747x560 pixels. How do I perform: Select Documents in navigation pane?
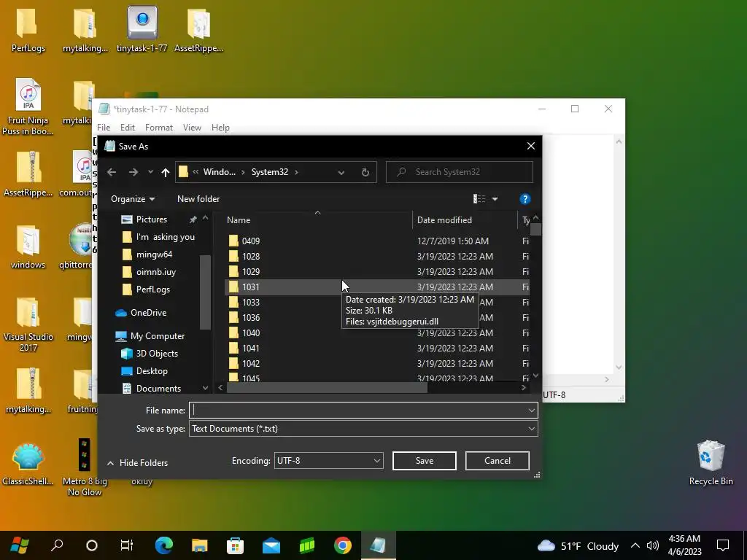[158, 389]
